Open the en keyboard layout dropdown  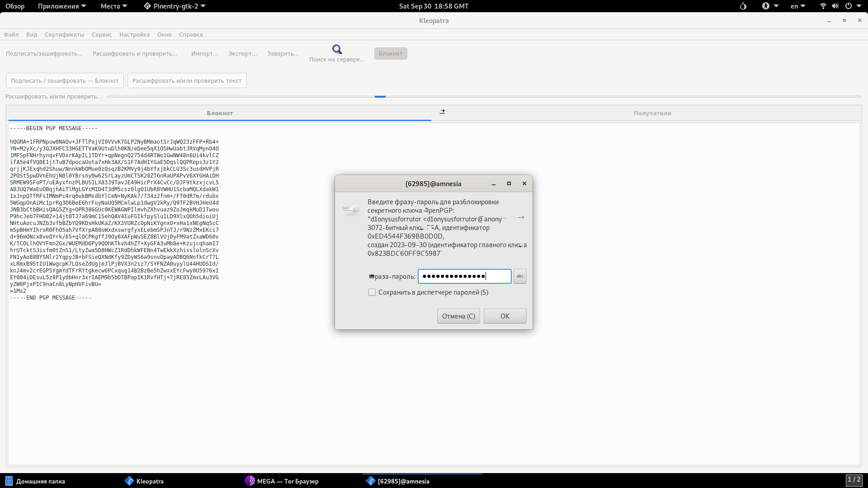point(797,6)
